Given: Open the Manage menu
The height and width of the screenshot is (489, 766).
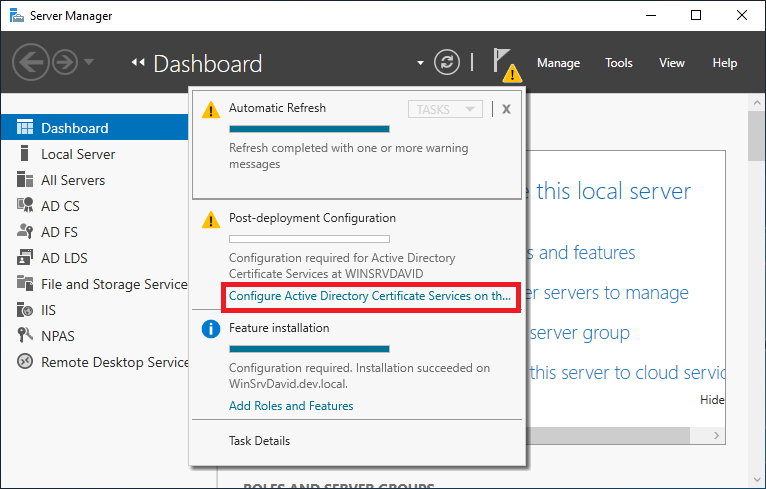Looking at the screenshot, I should (558, 63).
